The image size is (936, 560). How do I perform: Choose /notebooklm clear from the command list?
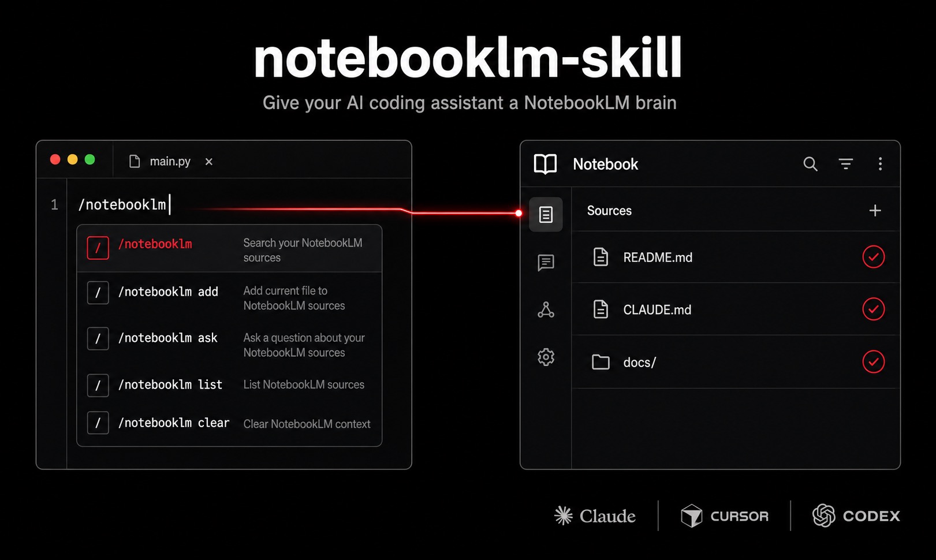click(x=173, y=423)
